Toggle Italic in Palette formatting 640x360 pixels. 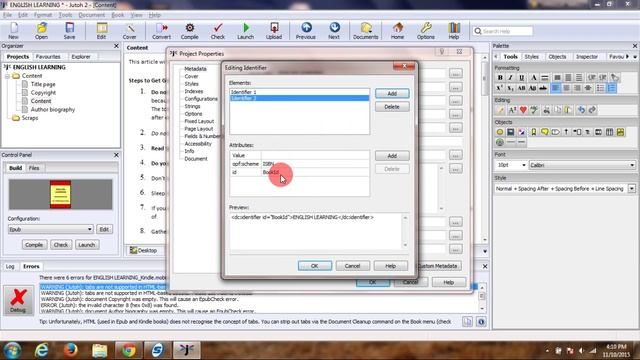510,78
